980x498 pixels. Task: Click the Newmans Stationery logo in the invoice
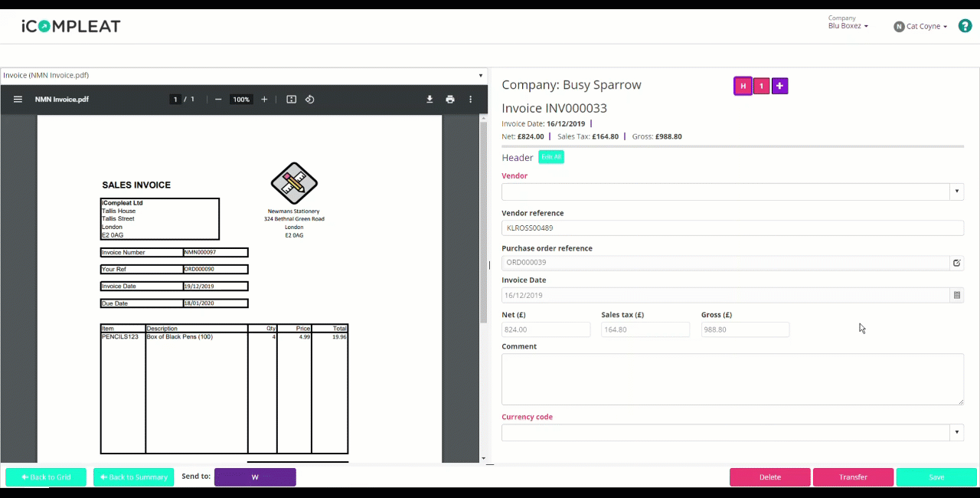(294, 184)
